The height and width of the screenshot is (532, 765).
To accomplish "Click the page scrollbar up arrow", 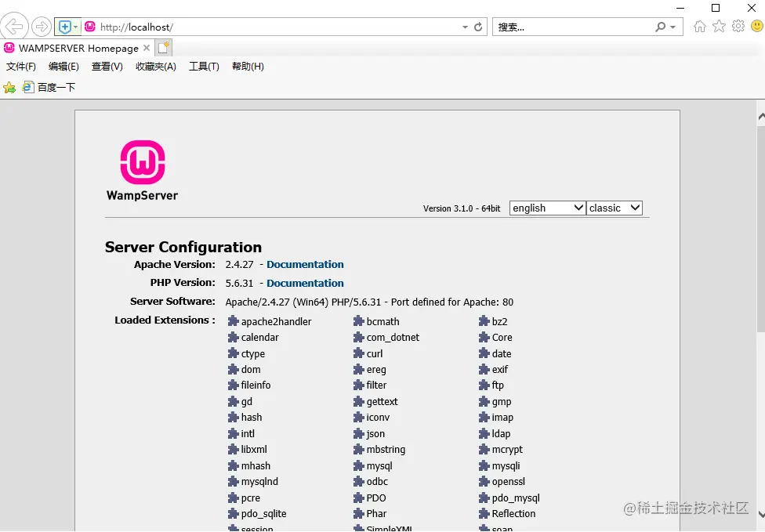I will pos(760,117).
